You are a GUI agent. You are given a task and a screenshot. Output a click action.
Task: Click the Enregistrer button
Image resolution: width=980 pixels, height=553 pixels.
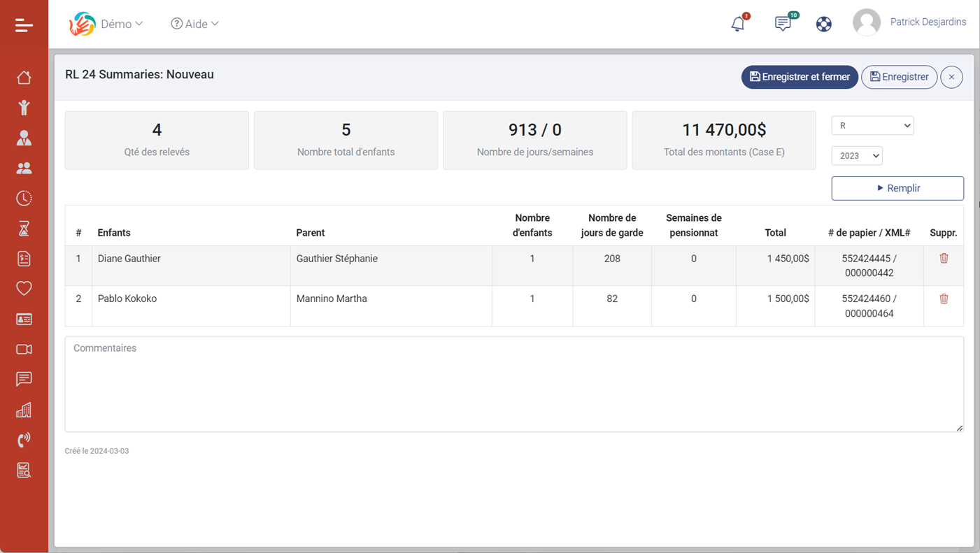pyautogui.click(x=899, y=77)
